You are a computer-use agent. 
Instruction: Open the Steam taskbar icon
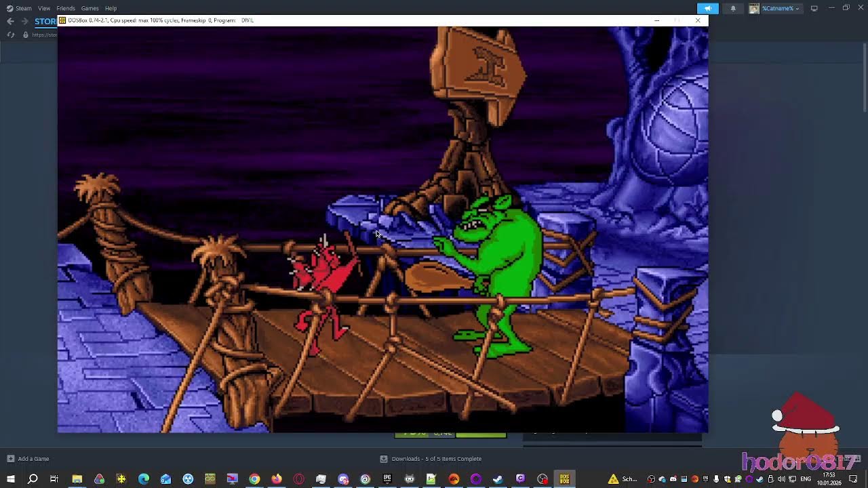click(x=498, y=479)
